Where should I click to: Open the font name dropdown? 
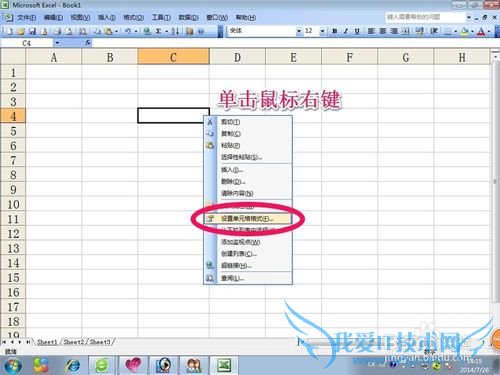point(299,31)
